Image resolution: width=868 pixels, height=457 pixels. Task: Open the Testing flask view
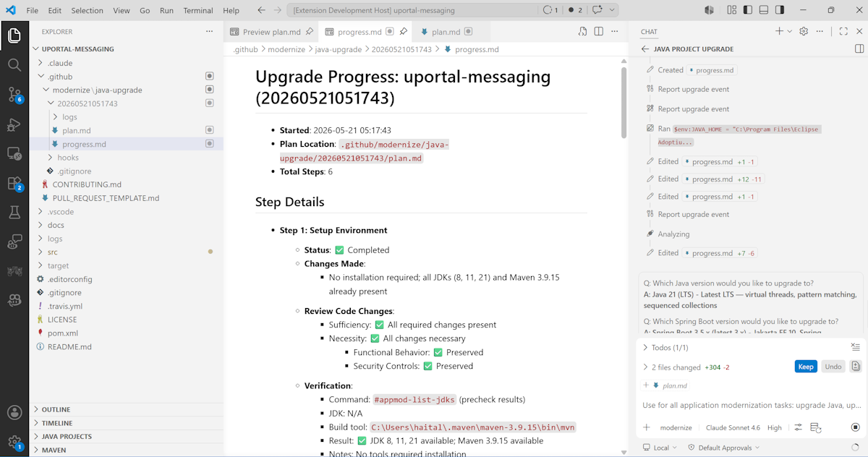14,213
